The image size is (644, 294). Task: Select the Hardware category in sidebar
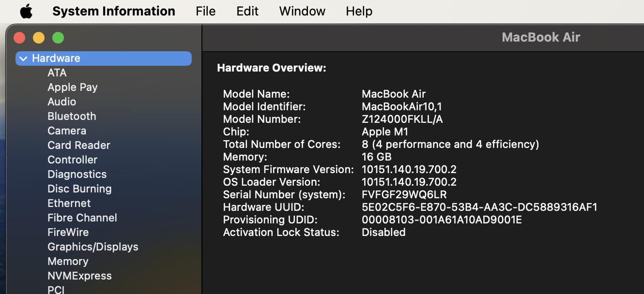(x=104, y=59)
